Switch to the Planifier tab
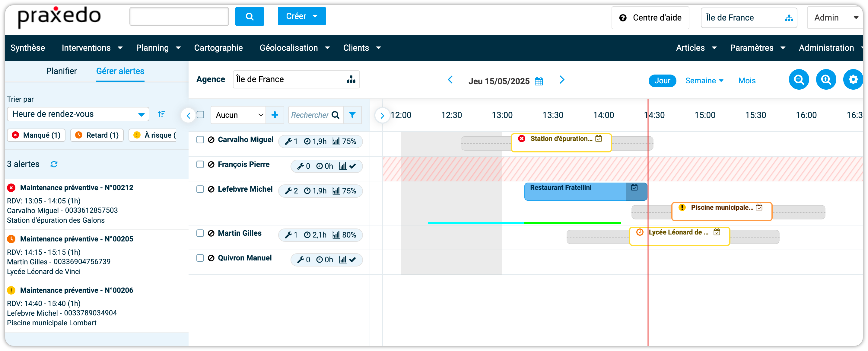 (x=61, y=71)
